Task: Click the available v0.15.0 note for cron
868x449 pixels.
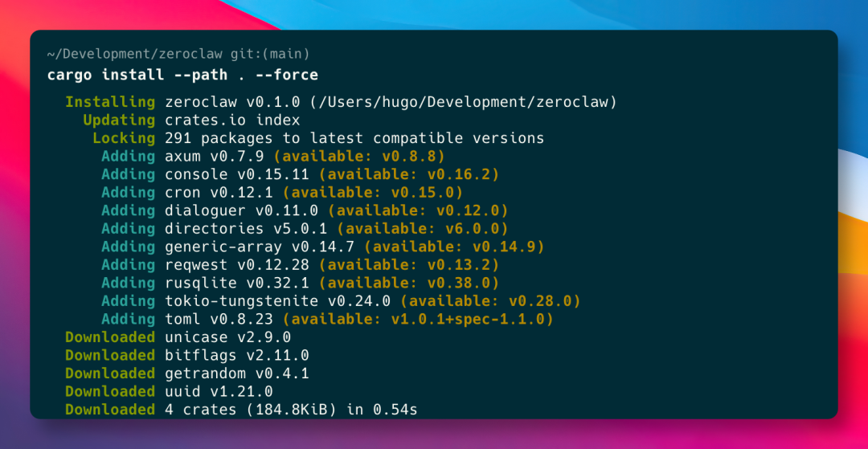Action: [x=373, y=193]
